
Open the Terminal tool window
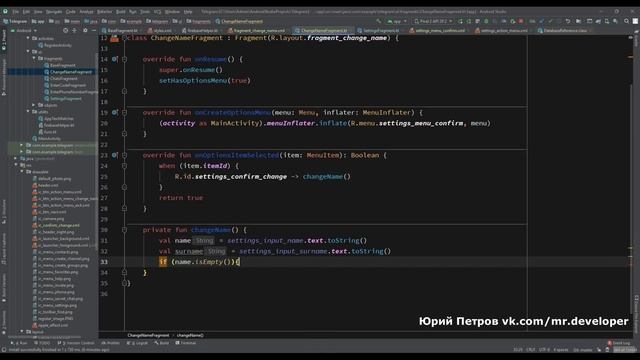tap(186, 343)
